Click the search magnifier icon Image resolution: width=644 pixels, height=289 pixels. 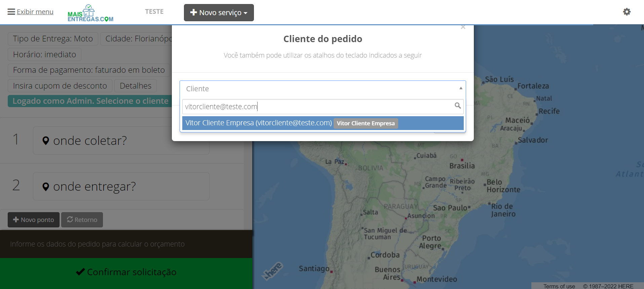pyautogui.click(x=457, y=106)
